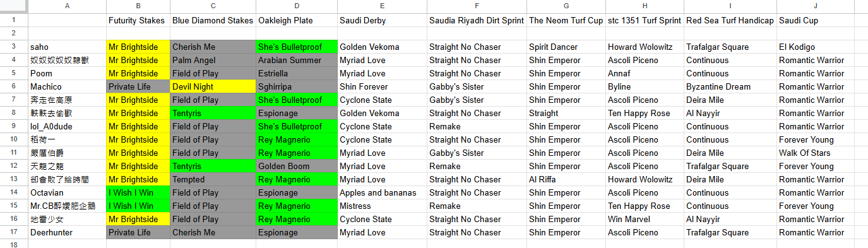This screenshot has width=868, height=248.
Task: Click the Deerhunter name cell
Action: coord(67,232)
